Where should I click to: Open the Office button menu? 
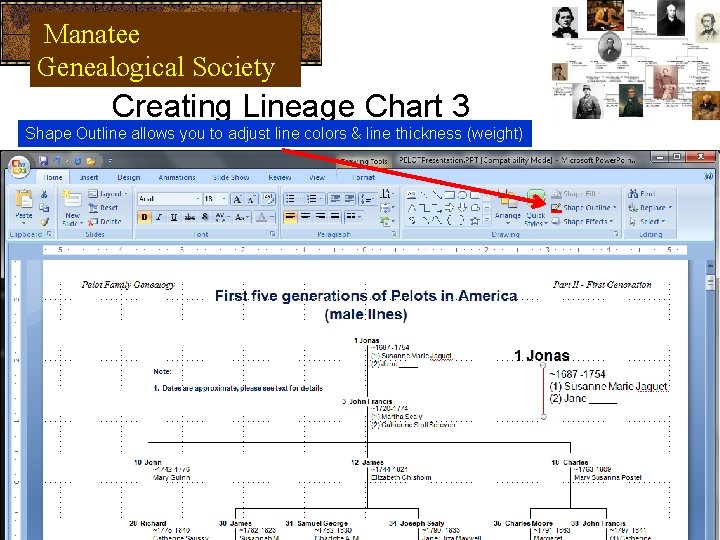19,166
